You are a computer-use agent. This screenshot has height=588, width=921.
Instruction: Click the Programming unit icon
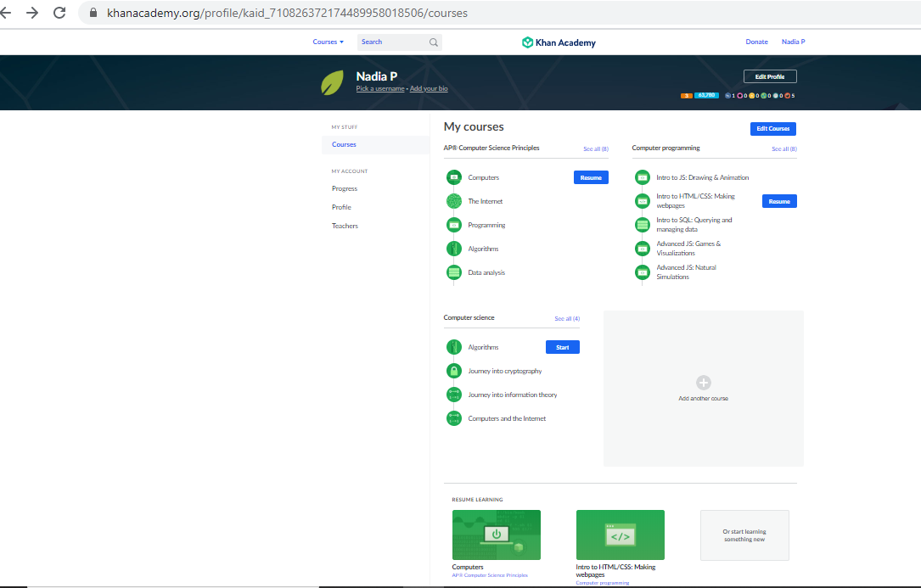[454, 225]
